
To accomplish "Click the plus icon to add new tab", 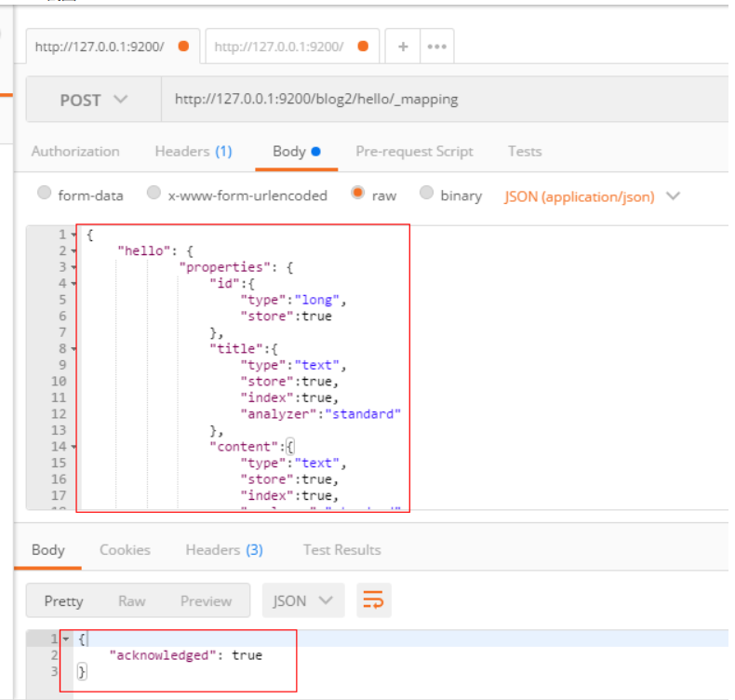I will pos(403,47).
